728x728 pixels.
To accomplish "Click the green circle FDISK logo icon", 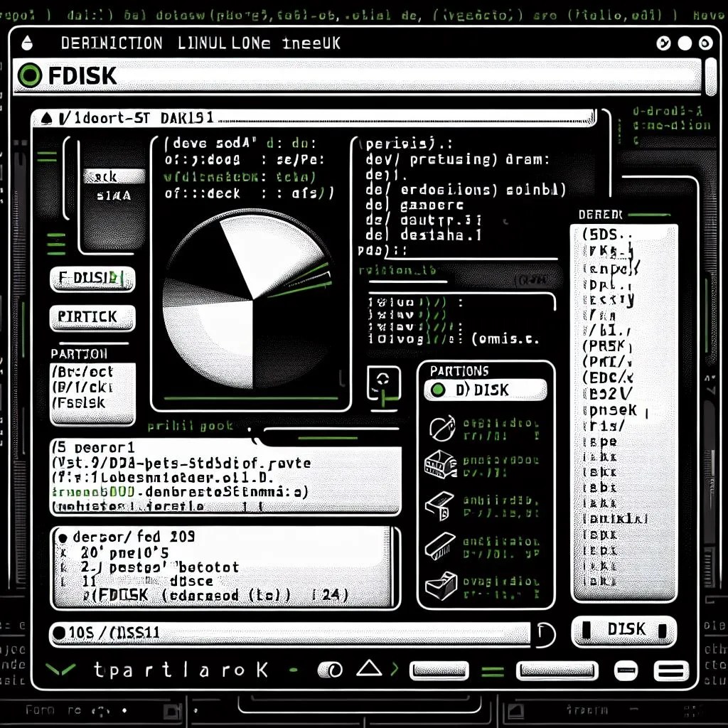I will [30, 75].
